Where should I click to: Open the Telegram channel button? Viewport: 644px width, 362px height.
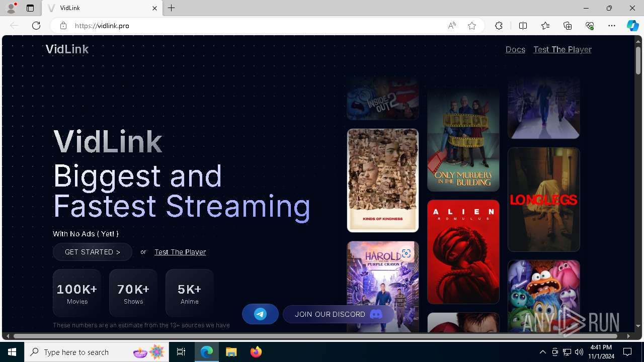coord(260,314)
